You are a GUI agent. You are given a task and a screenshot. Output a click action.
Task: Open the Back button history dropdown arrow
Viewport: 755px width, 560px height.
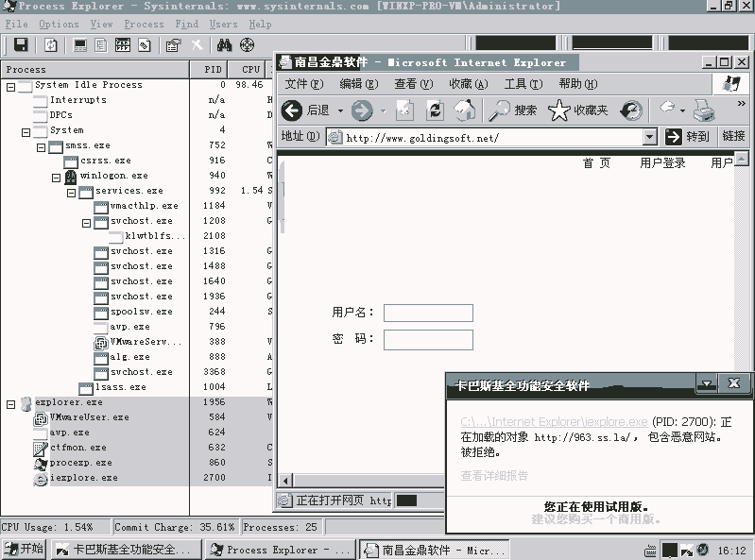click(340, 110)
